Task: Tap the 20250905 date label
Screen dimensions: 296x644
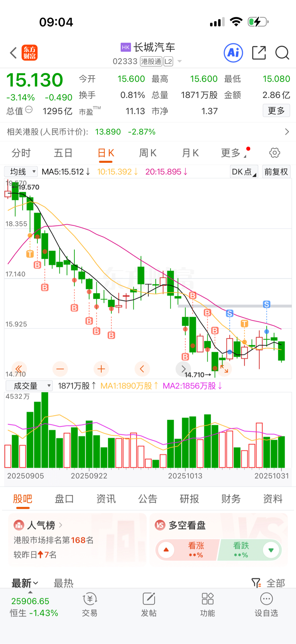Action: coord(26,476)
